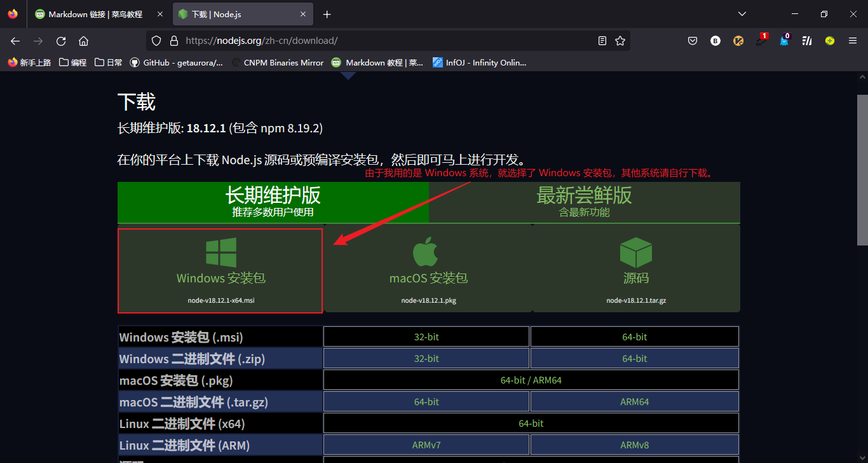Open the Firefox application menu
Viewport: 868px width, 463px height.
853,41
